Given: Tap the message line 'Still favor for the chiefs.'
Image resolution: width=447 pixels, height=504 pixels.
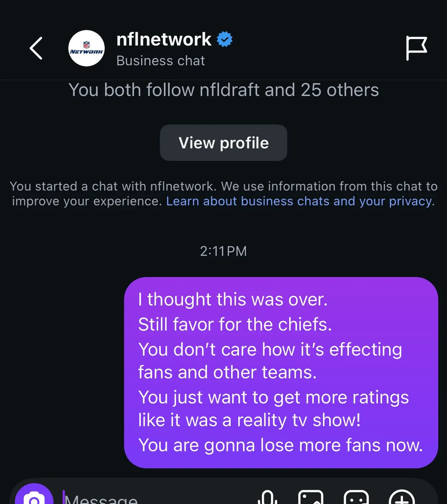Looking at the screenshot, I should [235, 324].
